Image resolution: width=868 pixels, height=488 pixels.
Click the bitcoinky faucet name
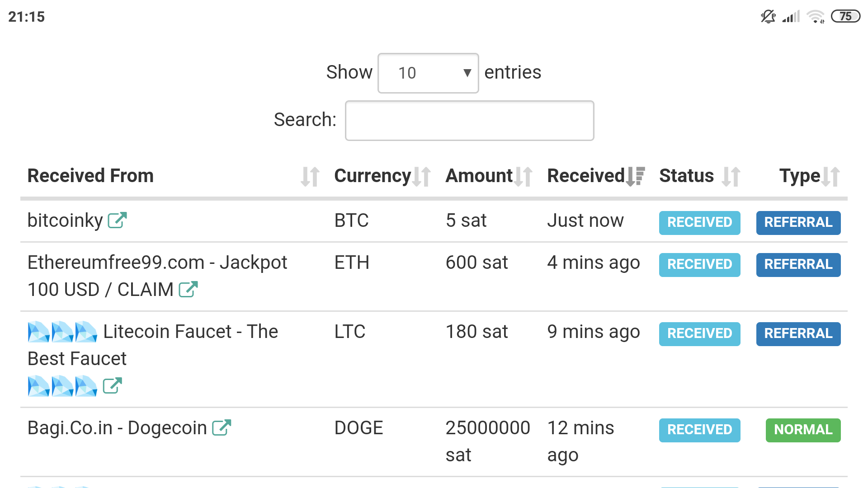(x=65, y=221)
